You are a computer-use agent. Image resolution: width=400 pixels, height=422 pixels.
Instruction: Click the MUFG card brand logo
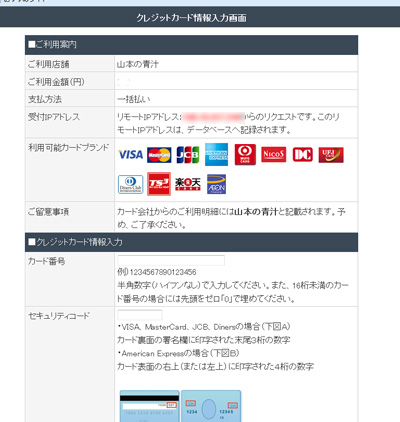pyautogui.click(x=245, y=154)
